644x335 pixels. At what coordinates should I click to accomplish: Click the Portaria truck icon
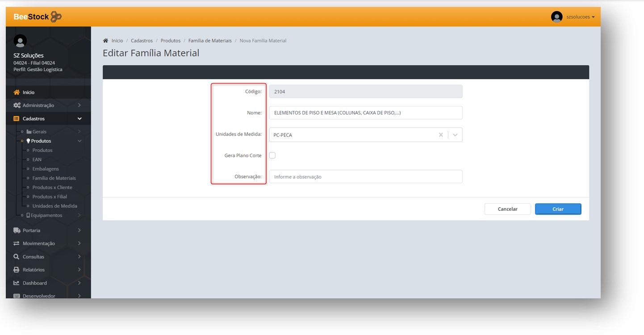(17, 230)
